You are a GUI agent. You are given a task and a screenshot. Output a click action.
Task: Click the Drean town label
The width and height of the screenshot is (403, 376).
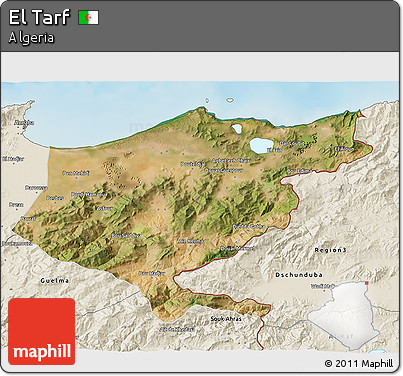(16, 205)
